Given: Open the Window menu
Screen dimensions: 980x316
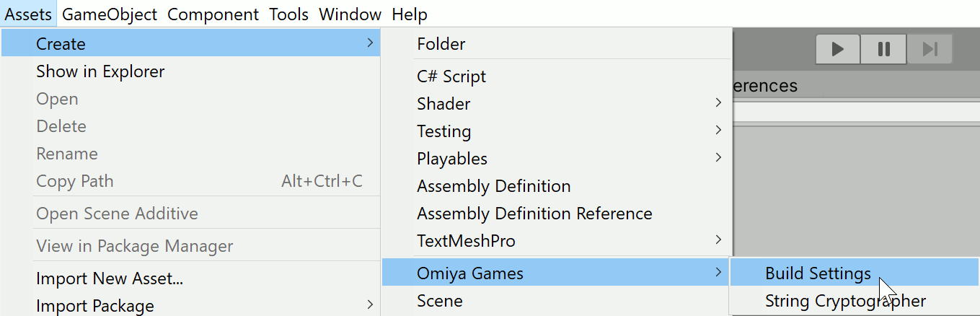Looking at the screenshot, I should [x=350, y=14].
